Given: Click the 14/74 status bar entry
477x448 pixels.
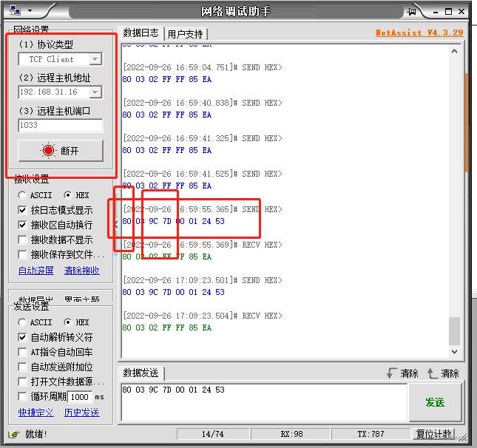Looking at the screenshot, I should [213, 434].
